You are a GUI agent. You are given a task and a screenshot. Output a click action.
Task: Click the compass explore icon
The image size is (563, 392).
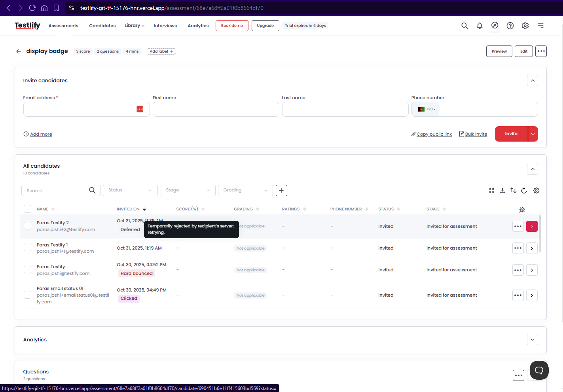coord(495,25)
